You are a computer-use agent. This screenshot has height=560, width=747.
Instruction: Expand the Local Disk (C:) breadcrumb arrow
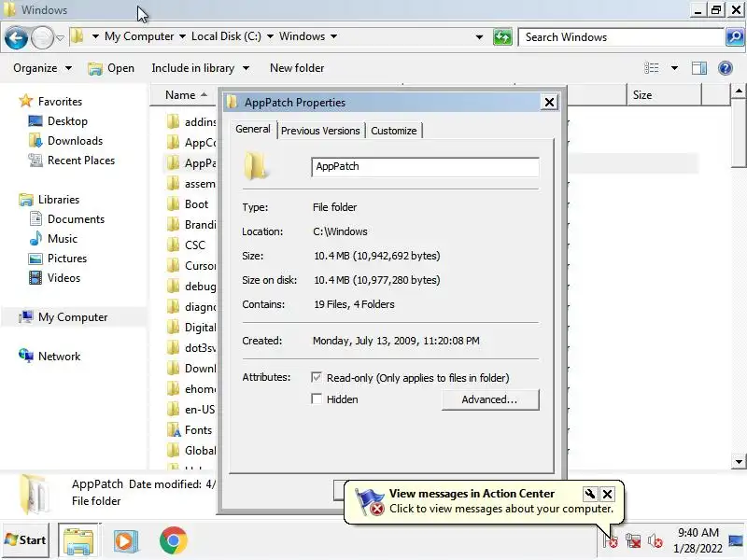[x=270, y=36]
